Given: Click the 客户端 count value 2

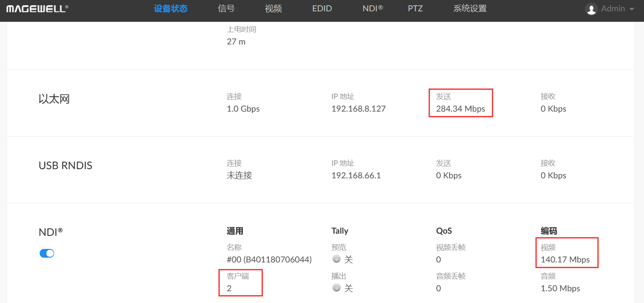Looking at the screenshot, I should point(229,288).
